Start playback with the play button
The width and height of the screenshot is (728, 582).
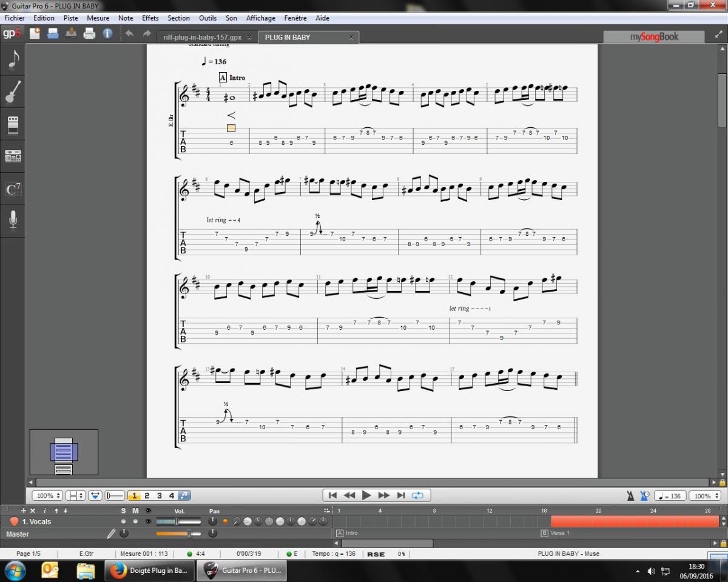(x=366, y=495)
